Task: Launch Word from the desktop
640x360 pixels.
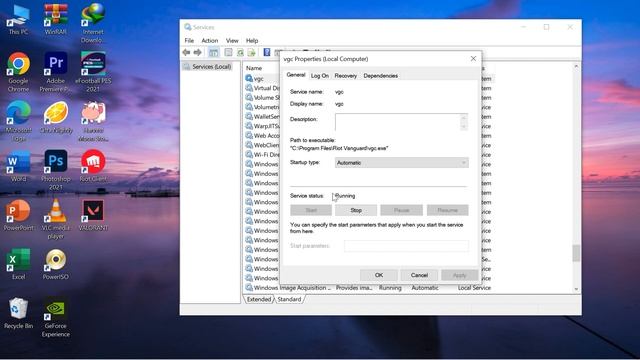Action: (x=18, y=165)
